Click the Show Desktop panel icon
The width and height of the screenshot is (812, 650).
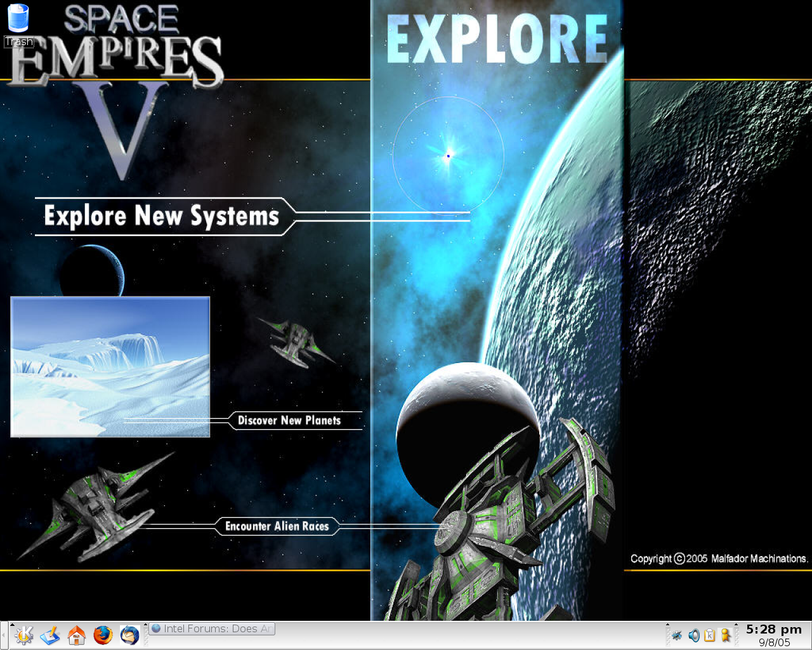[50, 635]
